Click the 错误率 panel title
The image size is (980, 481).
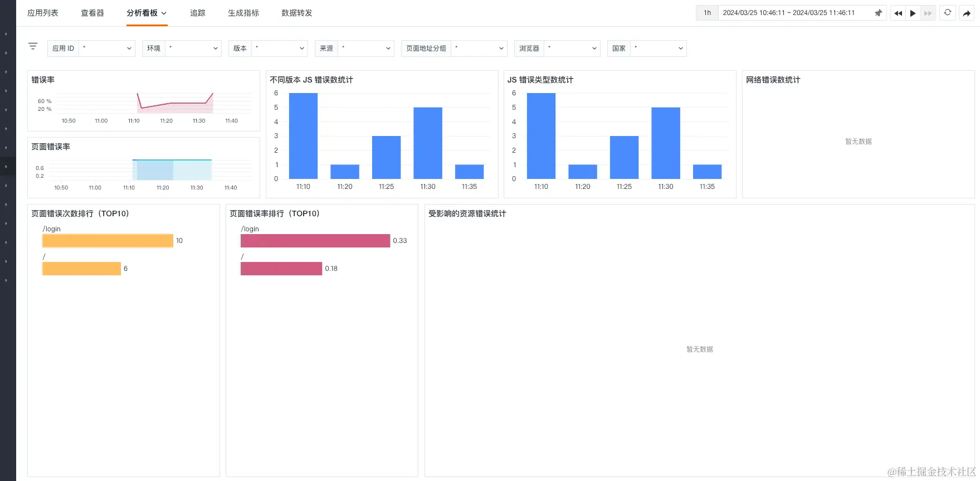click(x=43, y=80)
